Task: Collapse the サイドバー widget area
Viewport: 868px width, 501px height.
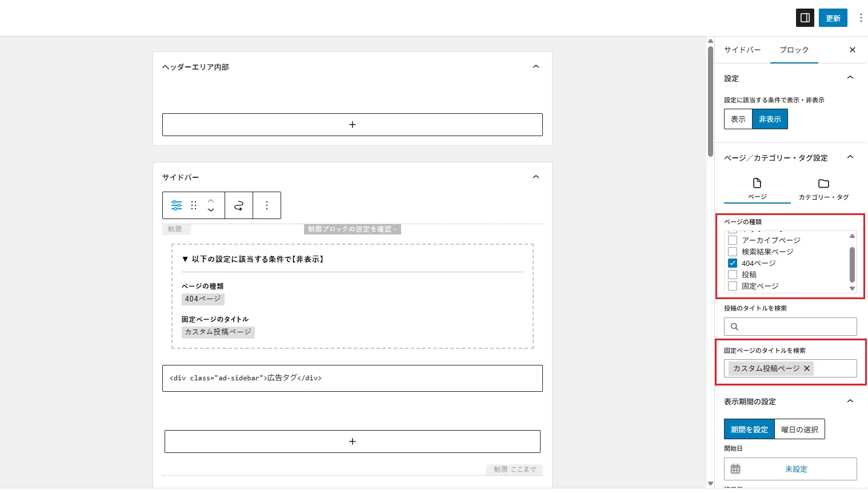Action: click(x=535, y=177)
